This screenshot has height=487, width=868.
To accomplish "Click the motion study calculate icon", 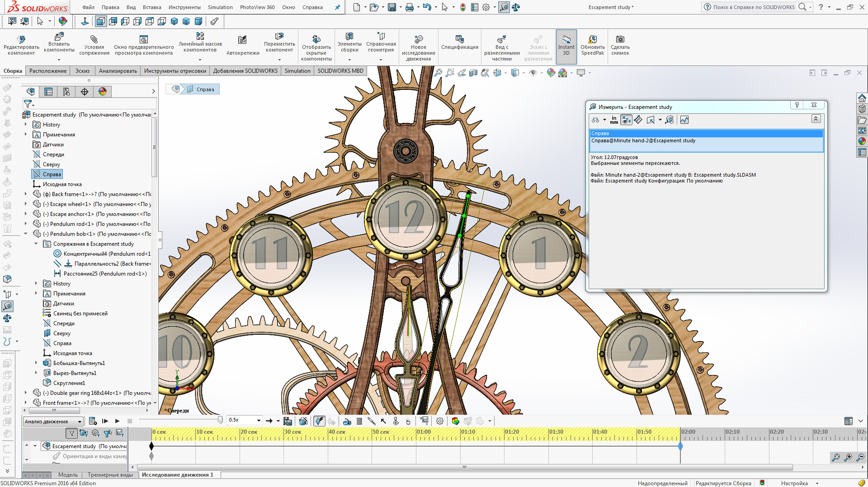I will tap(93, 421).
